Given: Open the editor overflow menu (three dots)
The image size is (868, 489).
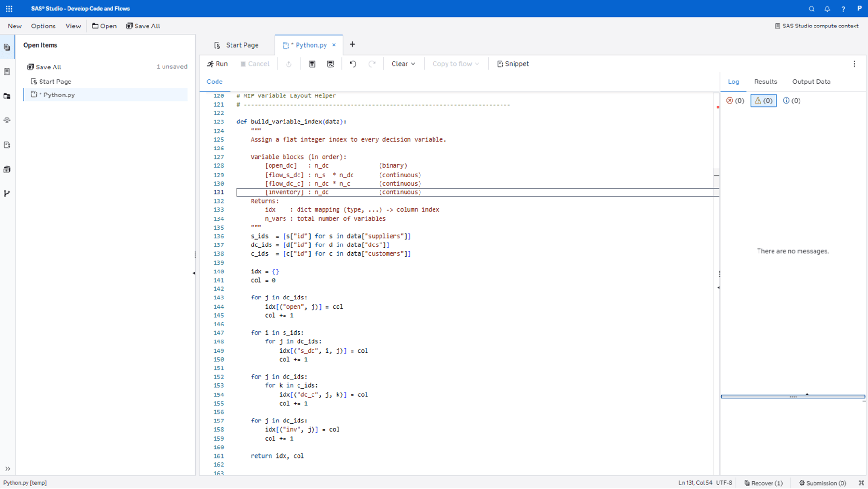Looking at the screenshot, I should pos(854,63).
